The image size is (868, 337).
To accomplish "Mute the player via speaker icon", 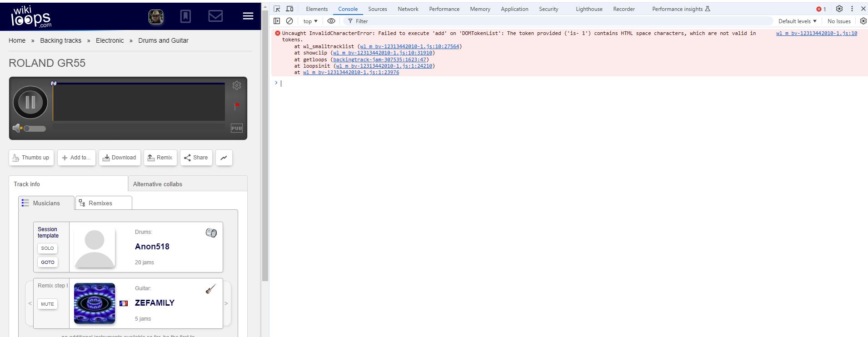I will coord(17,129).
